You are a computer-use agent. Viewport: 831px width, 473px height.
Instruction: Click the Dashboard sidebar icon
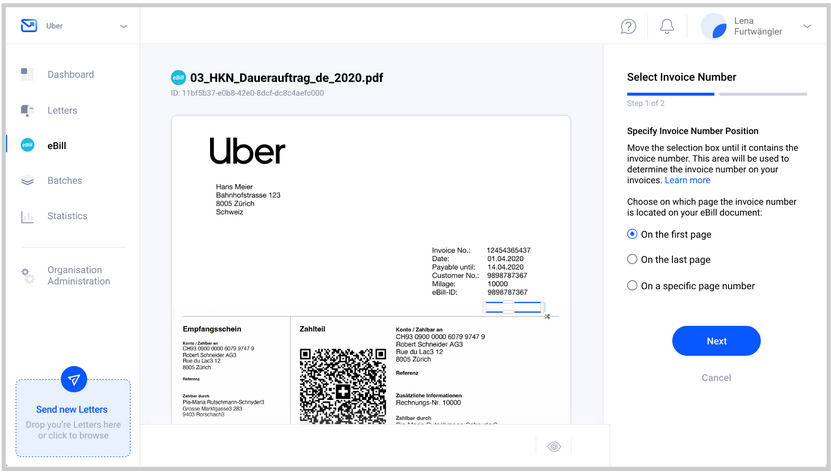pyautogui.click(x=27, y=74)
